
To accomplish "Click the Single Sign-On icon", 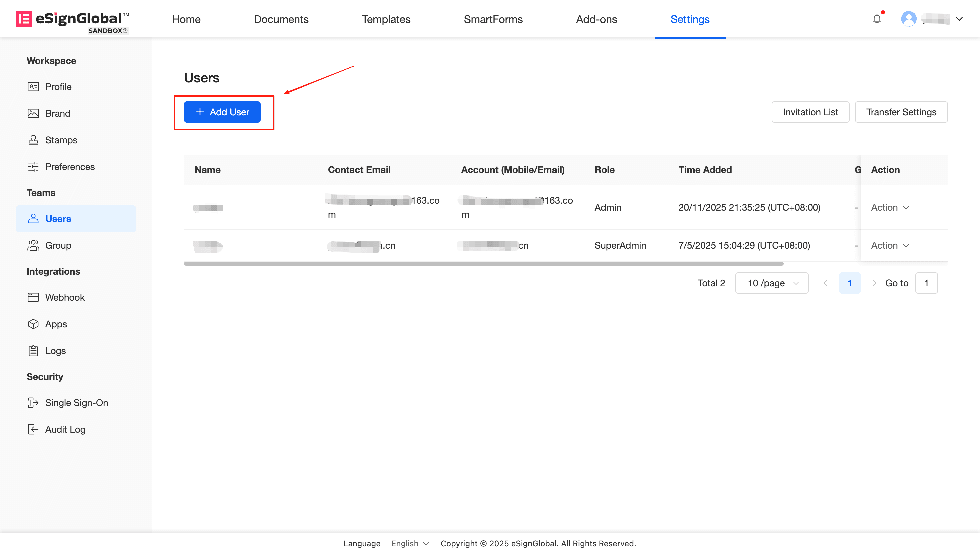I will [33, 403].
